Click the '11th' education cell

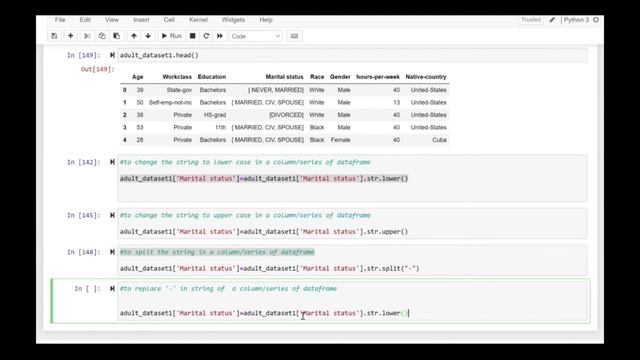point(220,127)
